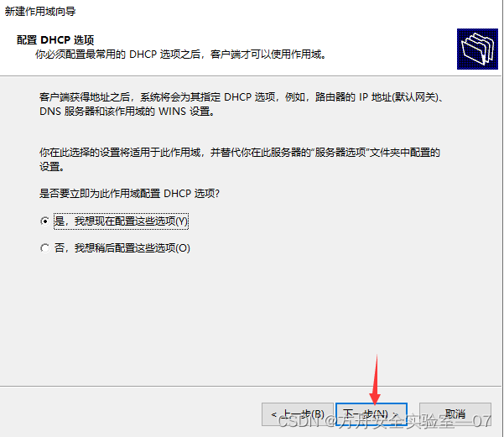The width and height of the screenshot is (504, 437).
Task: Choose label 是，我想现在配置这些选项(Y)
Action: click(x=121, y=221)
